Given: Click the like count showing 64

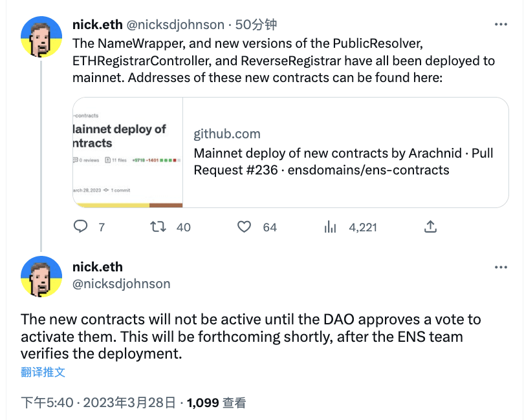Looking at the screenshot, I should click(x=270, y=227).
